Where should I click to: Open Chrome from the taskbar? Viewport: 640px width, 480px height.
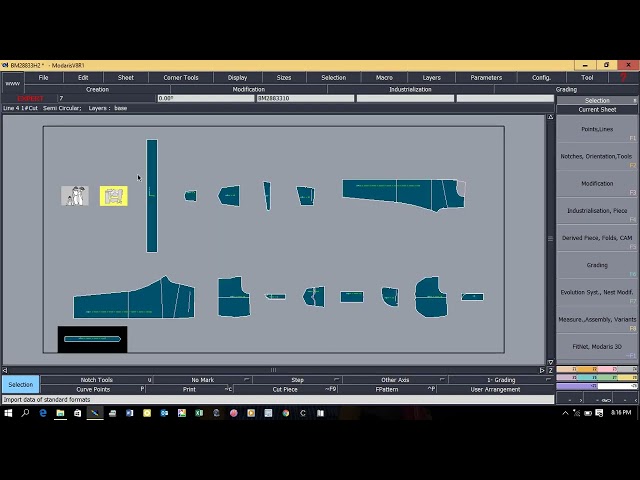coord(286,413)
